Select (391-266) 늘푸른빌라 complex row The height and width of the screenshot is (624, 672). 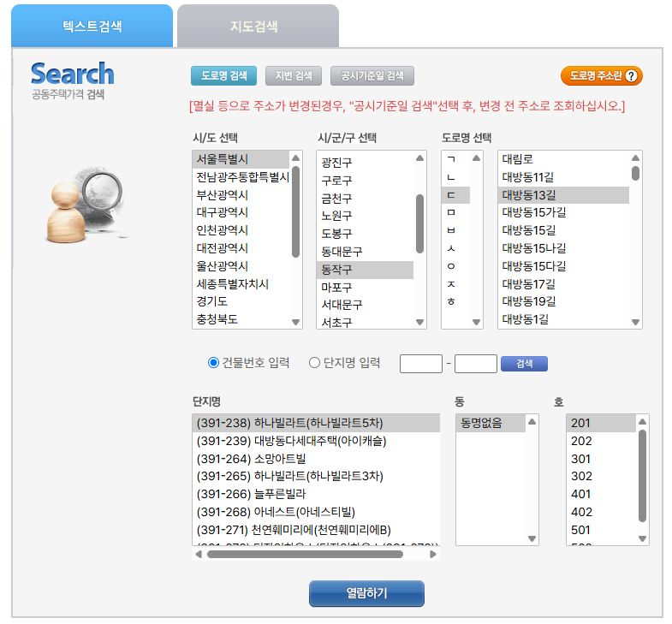pyautogui.click(x=316, y=494)
